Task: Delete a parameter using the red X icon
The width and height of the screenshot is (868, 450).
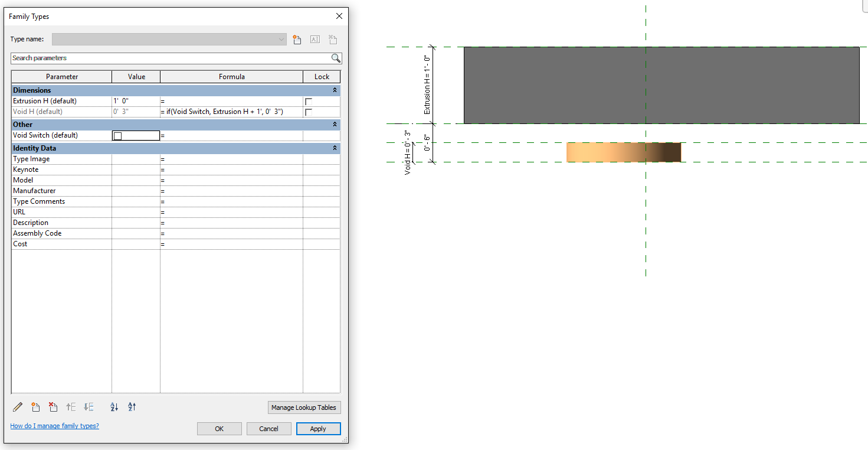Action: (53, 407)
